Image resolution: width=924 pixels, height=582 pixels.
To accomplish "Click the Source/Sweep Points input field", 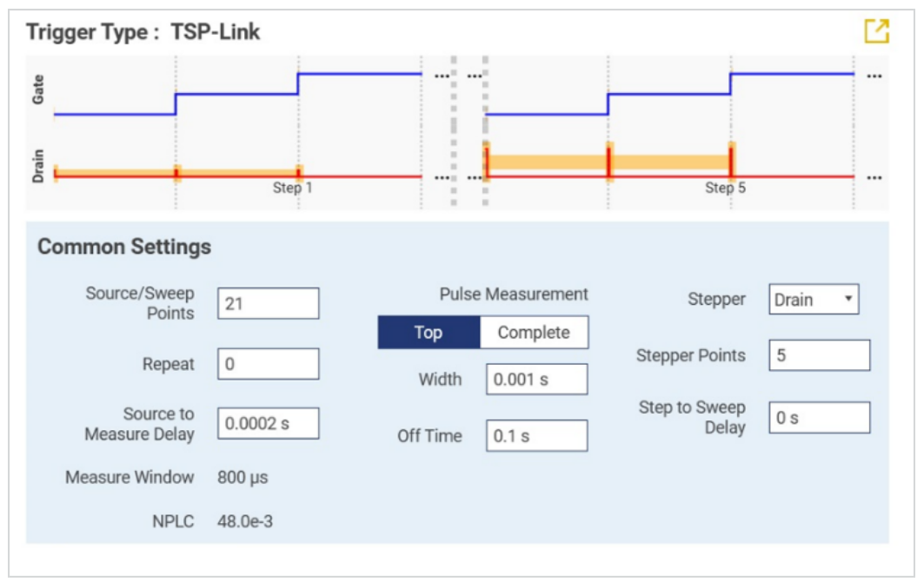I will (268, 303).
